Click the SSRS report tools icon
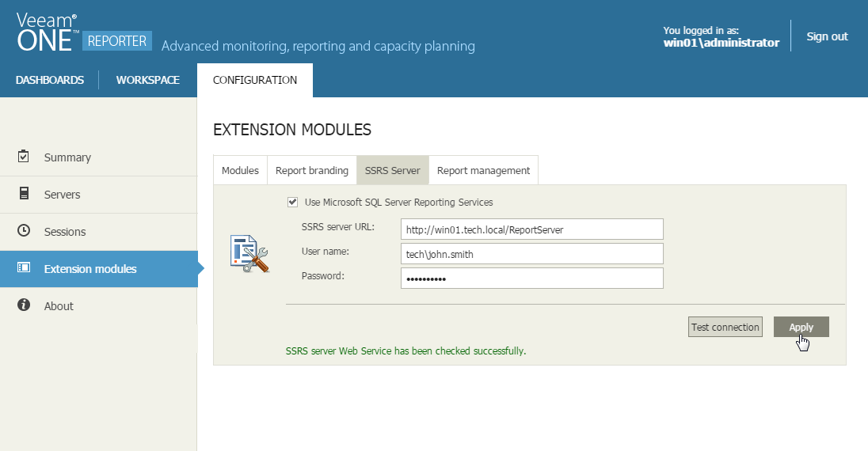The height and width of the screenshot is (451, 868). tap(249, 254)
